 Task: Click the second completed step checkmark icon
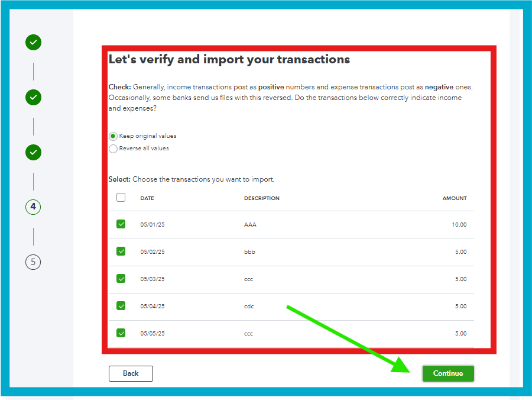coord(33,98)
